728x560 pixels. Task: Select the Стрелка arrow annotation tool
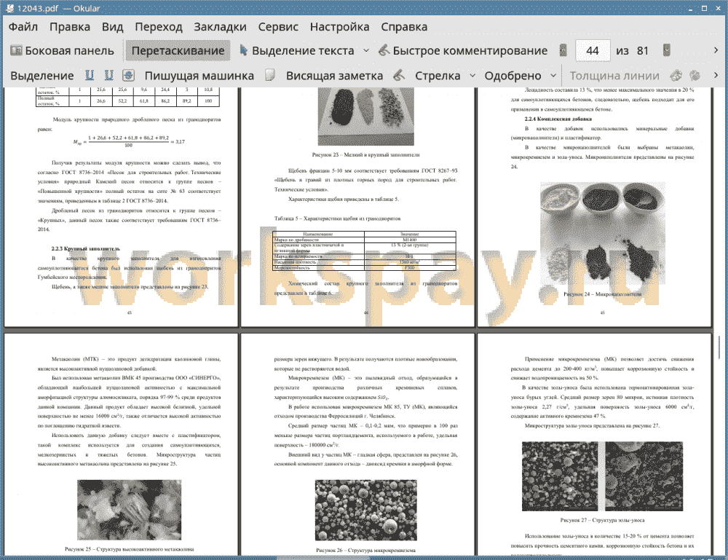(438, 76)
